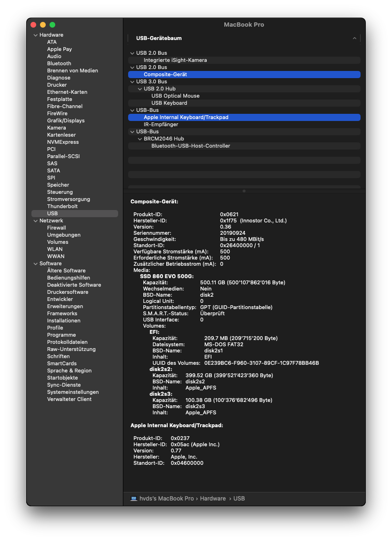Open WLAN under Netzwerk
This screenshot has height=541, width=392.
click(x=55, y=249)
